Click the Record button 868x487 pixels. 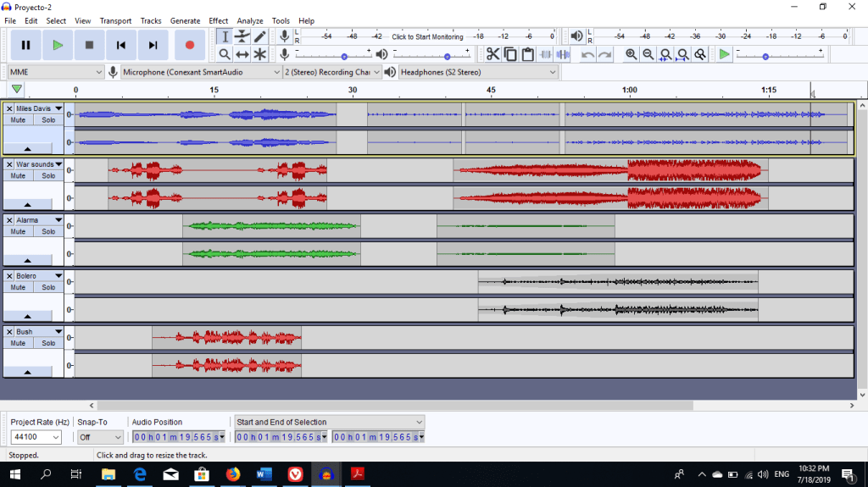click(x=190, y=45)
